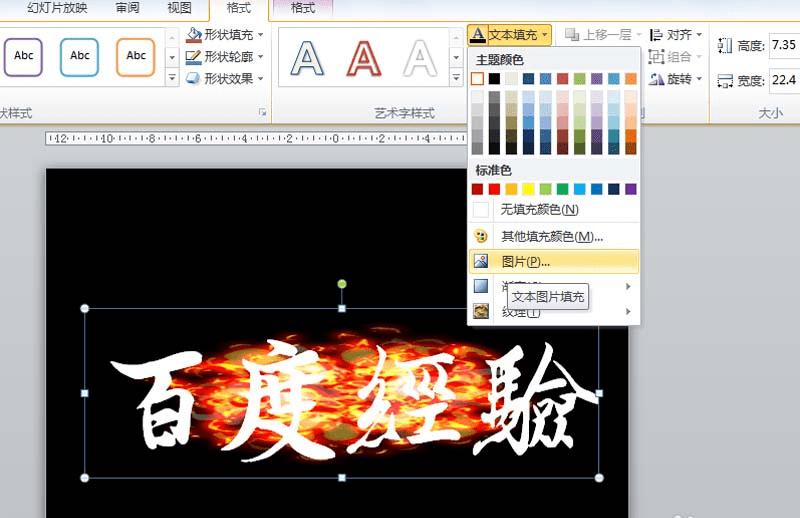
Task: Toggle the 文本填充 dropdown arrow
Action: coord(545,35)
